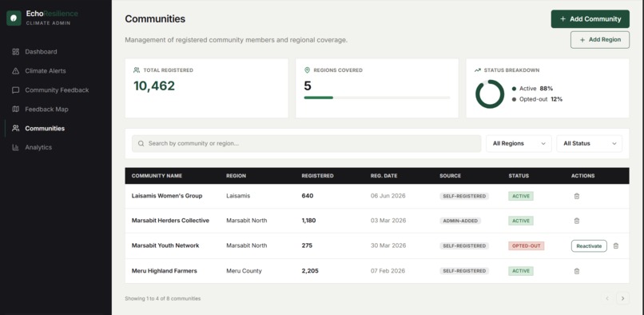Click the Opted-Out status badge
The height and width of the screenshot is (315, 644).
[x=526, y=246]
